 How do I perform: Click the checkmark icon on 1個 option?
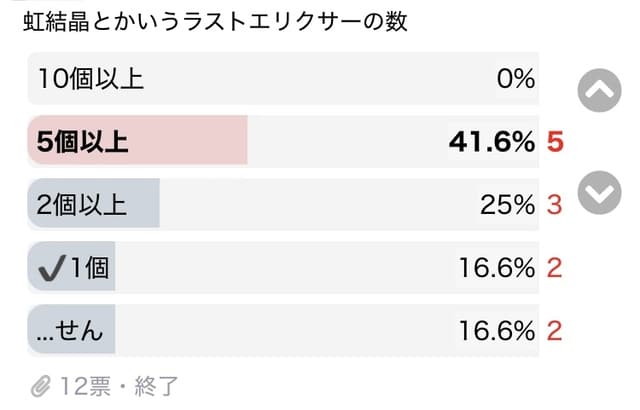pyautogui.click(x=51, y=267)
